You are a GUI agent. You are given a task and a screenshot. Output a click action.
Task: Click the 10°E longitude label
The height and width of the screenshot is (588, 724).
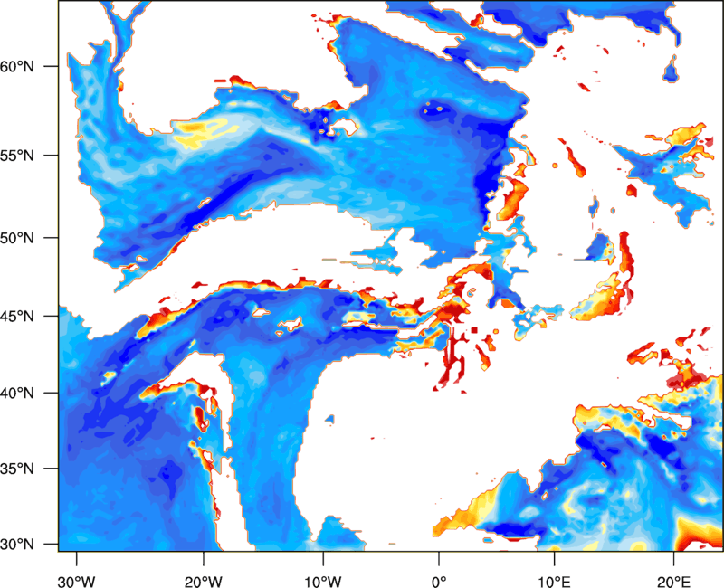click(554, 582)
